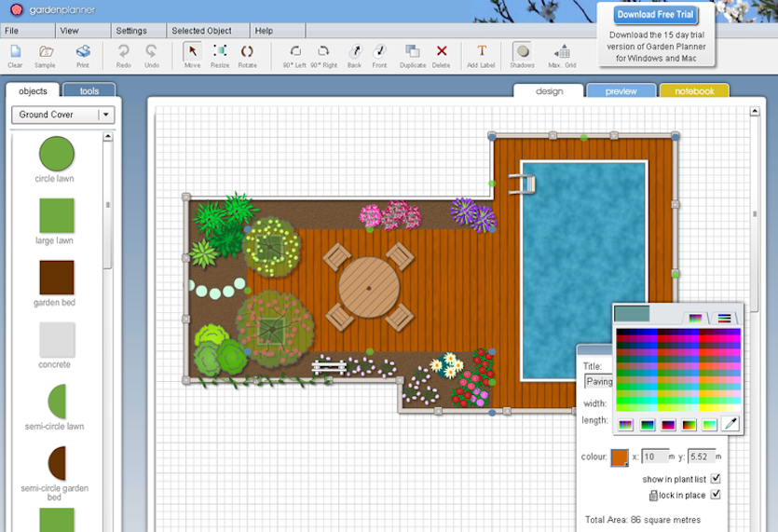Screen dimensions: 778x532
Task: Click the current teal color preview
Action: click(x=632, y=314)
